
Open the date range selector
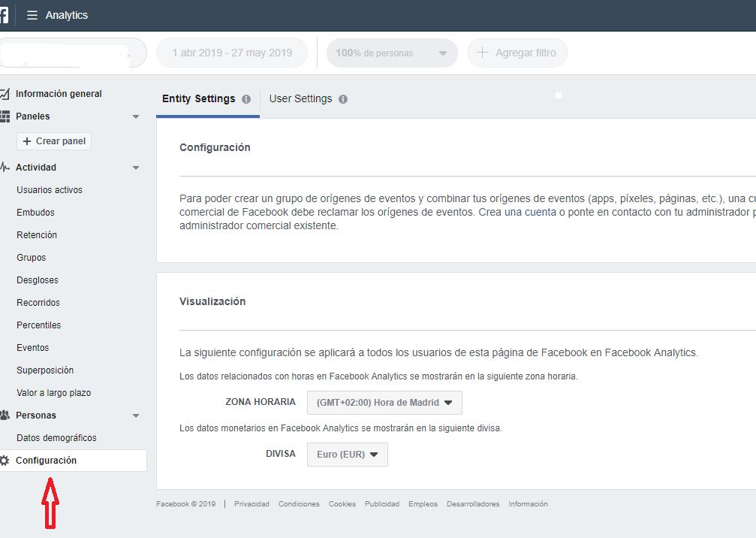coord(231,53)
